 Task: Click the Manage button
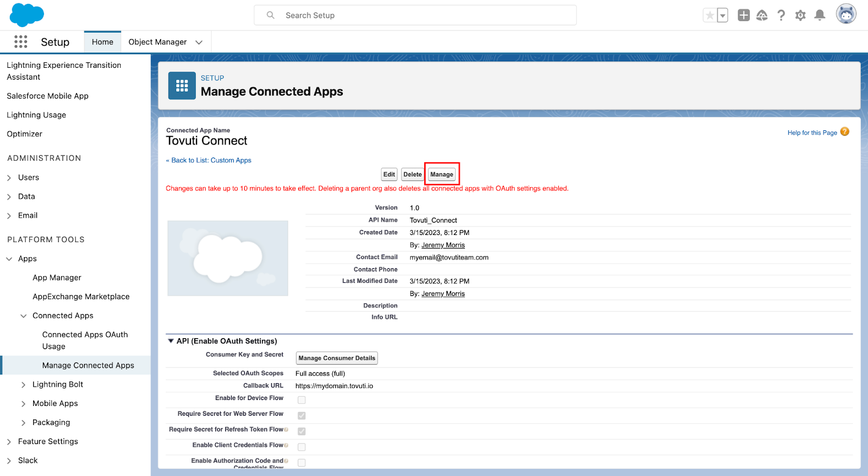click(442, 174)
